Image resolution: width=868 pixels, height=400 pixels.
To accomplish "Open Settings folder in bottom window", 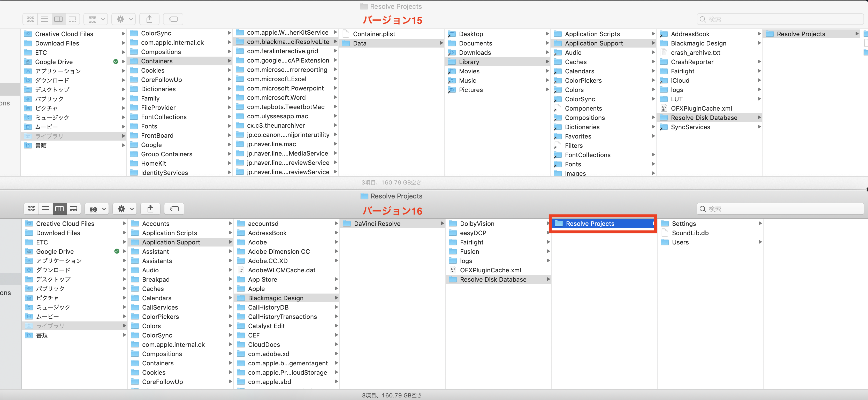I will (x=683, y=224).
